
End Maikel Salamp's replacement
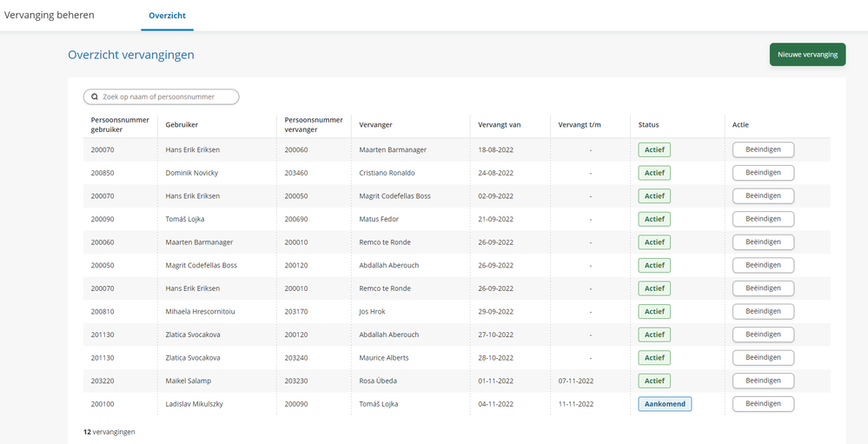click(x=763, y=381)
